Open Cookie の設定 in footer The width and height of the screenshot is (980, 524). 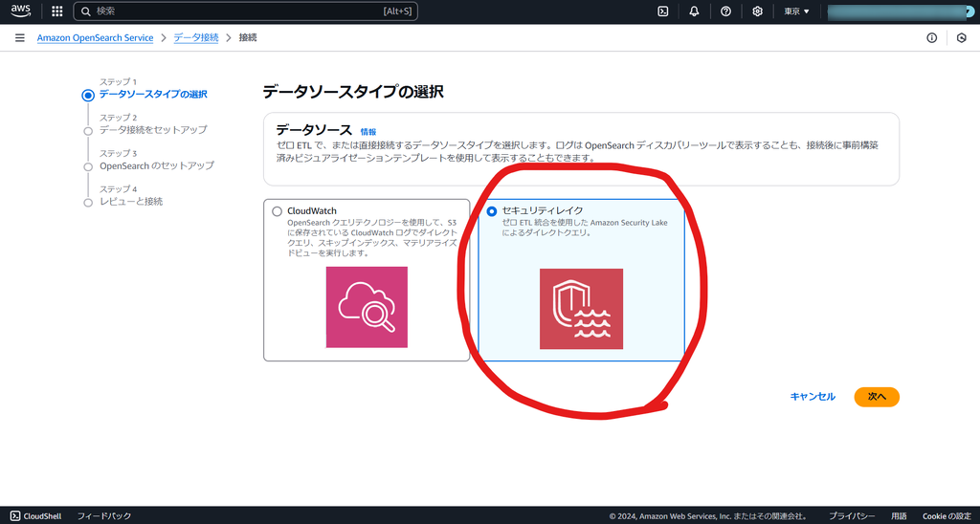coord(947,516)
